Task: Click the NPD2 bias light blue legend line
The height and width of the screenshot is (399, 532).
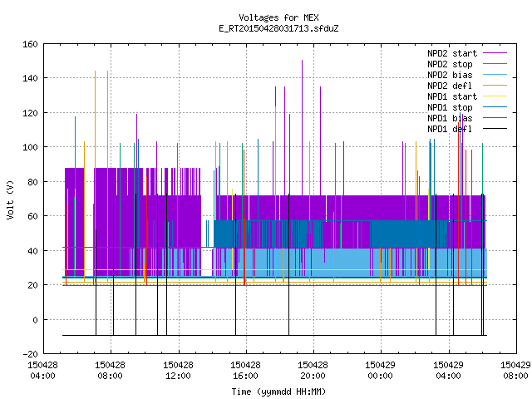Action: point(495,75)
